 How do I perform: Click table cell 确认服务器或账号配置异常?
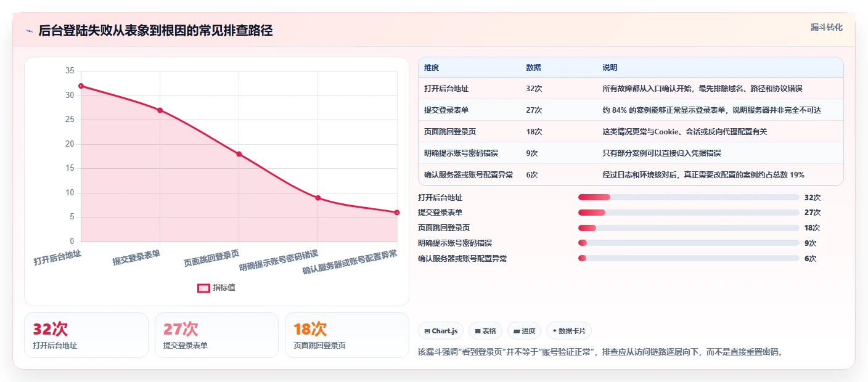pyautogui.click(x=469, y=175)
